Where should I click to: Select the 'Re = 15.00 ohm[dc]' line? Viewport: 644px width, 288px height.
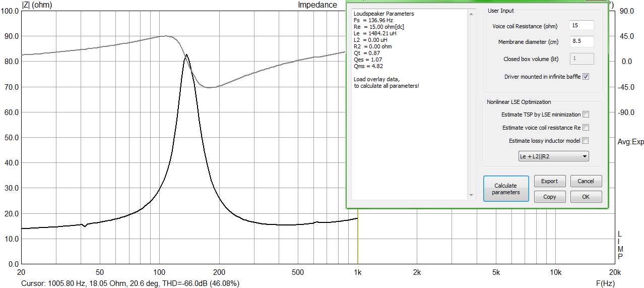pyautogui.click(x=378, y=27)
